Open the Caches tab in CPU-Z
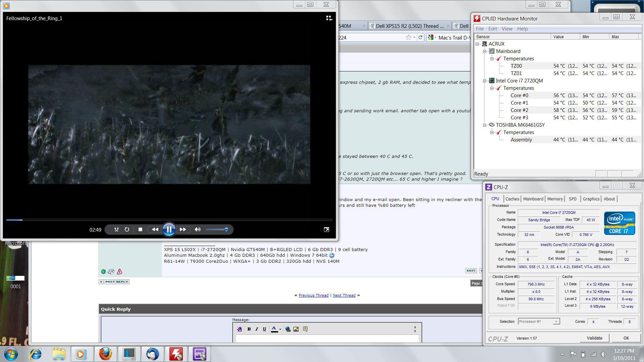 [512, 199]
